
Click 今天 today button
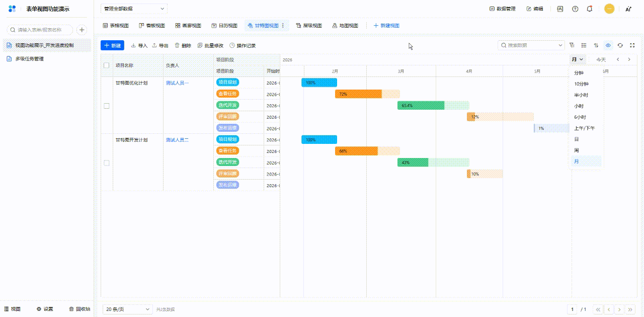coord(601,59)
